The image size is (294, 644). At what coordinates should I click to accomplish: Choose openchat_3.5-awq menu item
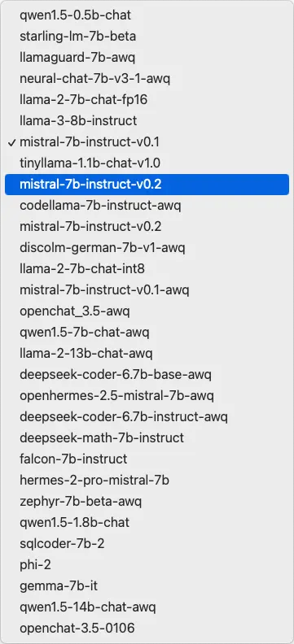[147, 311]
